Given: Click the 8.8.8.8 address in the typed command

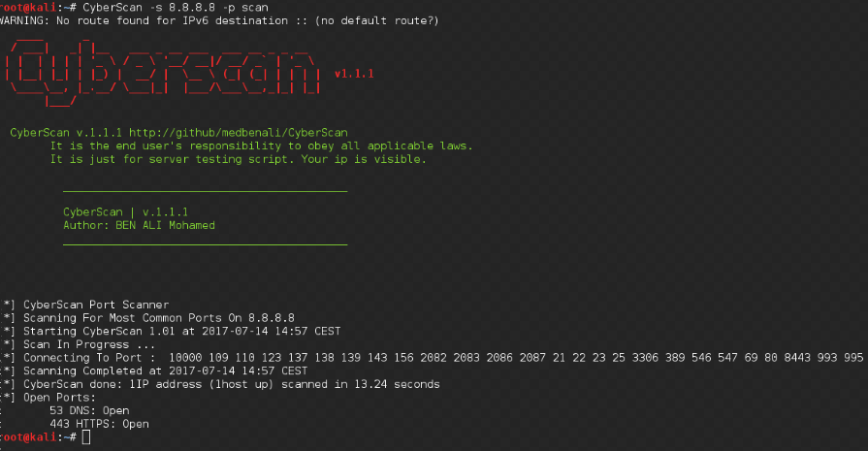Looking at the screenshot, I should pos(191,8).
